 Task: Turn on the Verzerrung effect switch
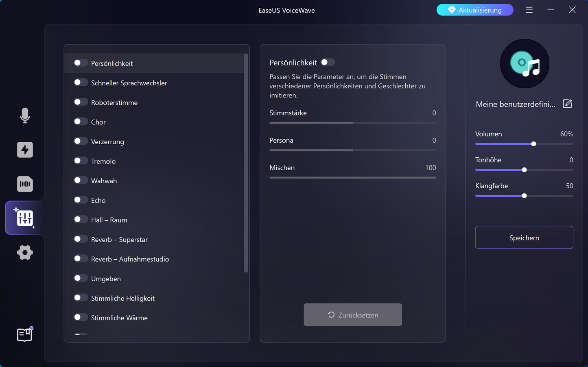pyautogui.click(x=81, y=141)
